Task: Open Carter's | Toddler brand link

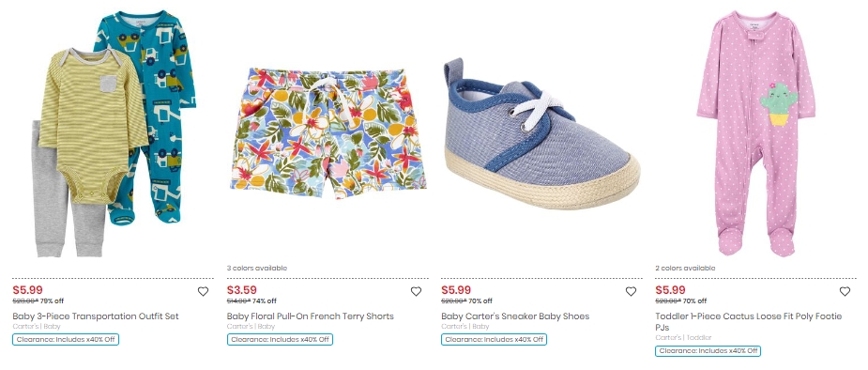Action: [684, 337]
